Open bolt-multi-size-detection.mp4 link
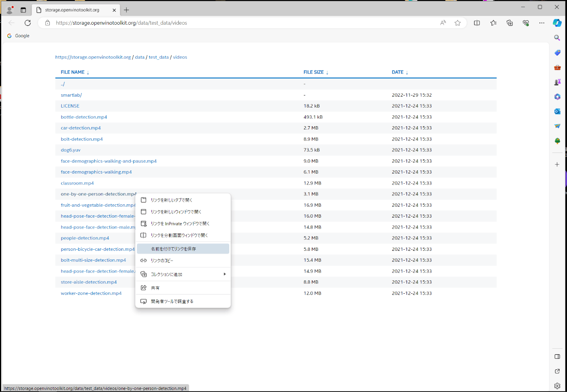Image resolution: width=567 pixels, height=392 pixels. click(x=93, y=260)
